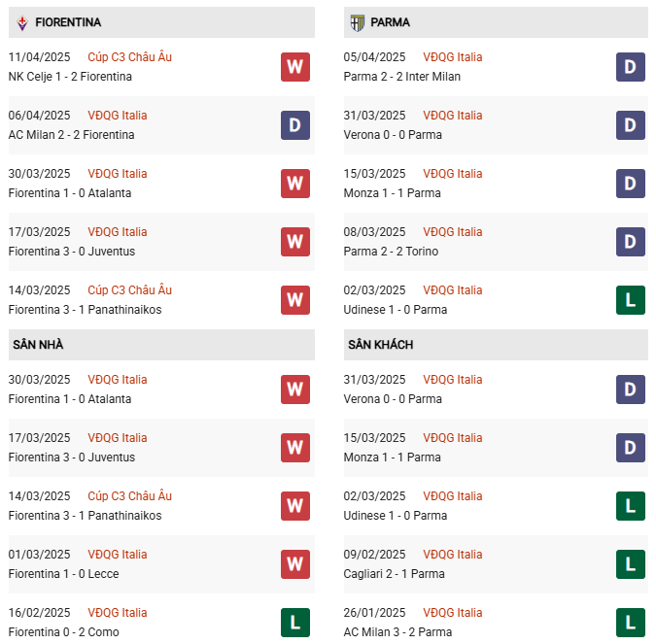Click the D badge for AC Milan 2-2 Fiorentina
Viewport: 656px width, 644px height.
pyautogui.click(x=295, y=125)
